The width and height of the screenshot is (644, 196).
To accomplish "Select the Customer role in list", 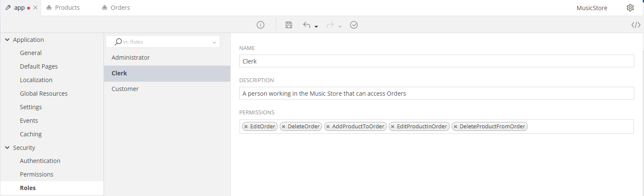I will (125, 89).
